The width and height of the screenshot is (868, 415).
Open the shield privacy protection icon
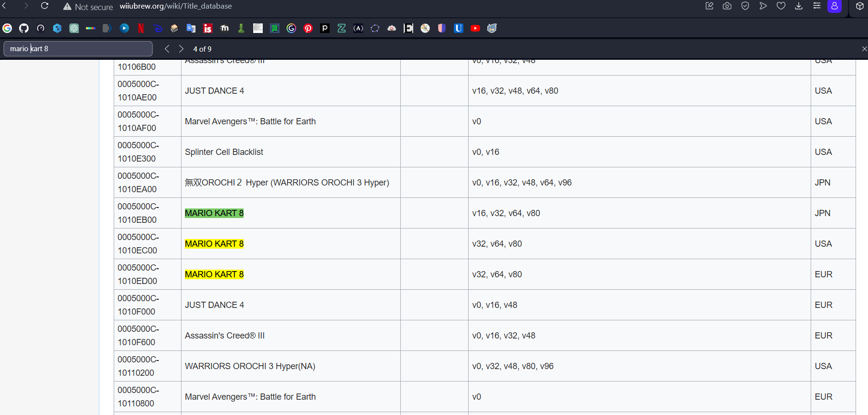[x=745, y=6]
